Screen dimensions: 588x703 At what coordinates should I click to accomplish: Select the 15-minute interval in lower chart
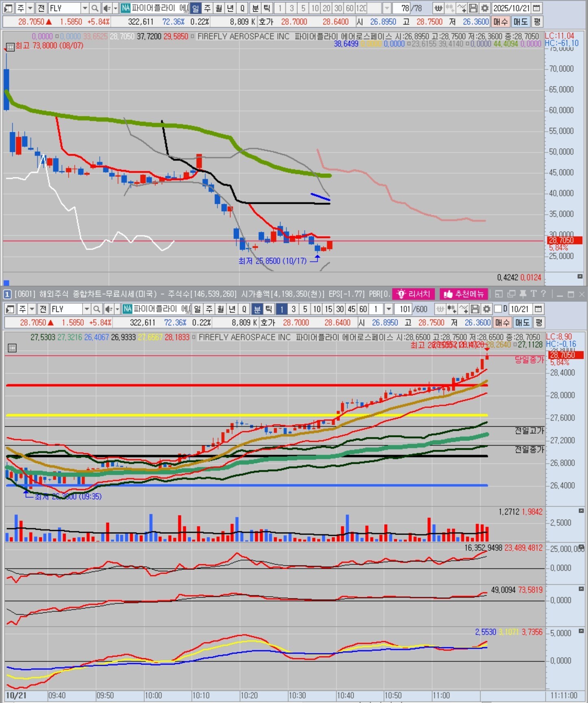pos(328,309)
